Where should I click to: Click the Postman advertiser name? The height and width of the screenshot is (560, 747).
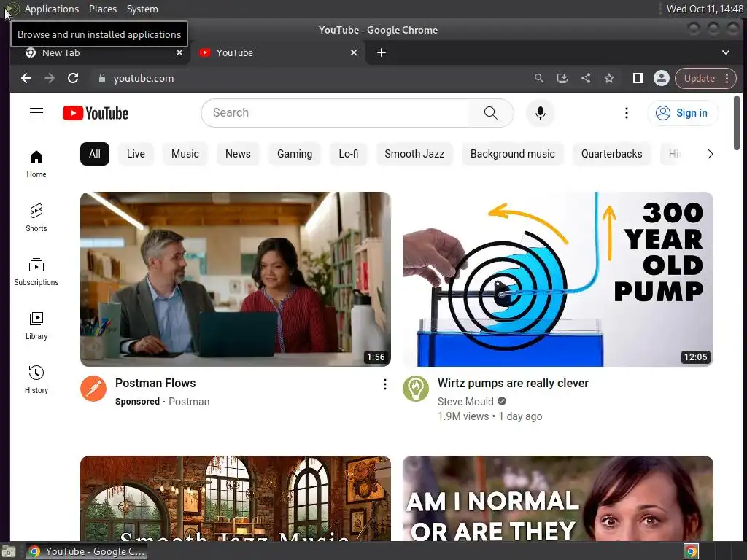click(189, 402)
